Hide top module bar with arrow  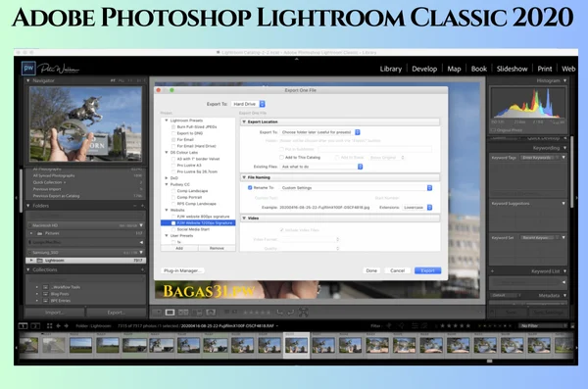click(x=297, y=59)
